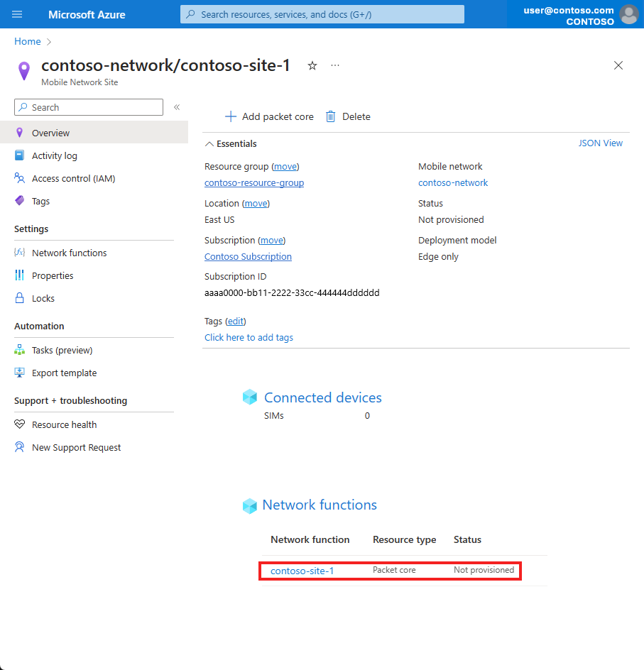The image size is (644, 670).
Task: Click the Properties bars icon
Action: [20, 275]
